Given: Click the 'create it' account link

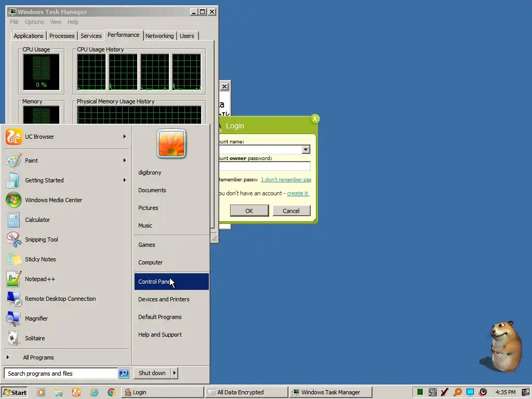Looking at the screenshot, I should (x=298, y=193).
